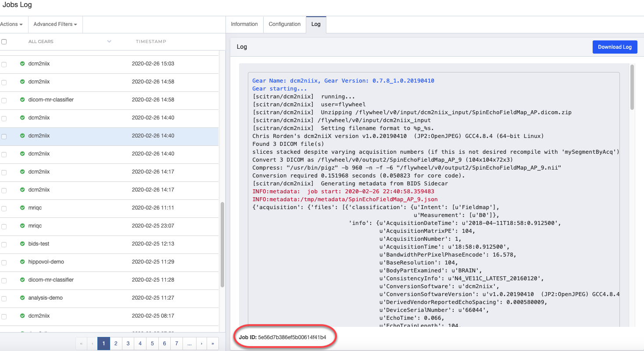
Task: Click green status icon for dcm2niix 15:03 job
Action: pyautogui.click(x=22, y=64)
